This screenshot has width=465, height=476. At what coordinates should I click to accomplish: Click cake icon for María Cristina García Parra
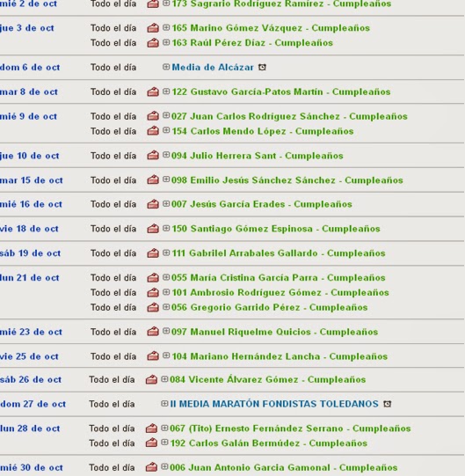153,277
